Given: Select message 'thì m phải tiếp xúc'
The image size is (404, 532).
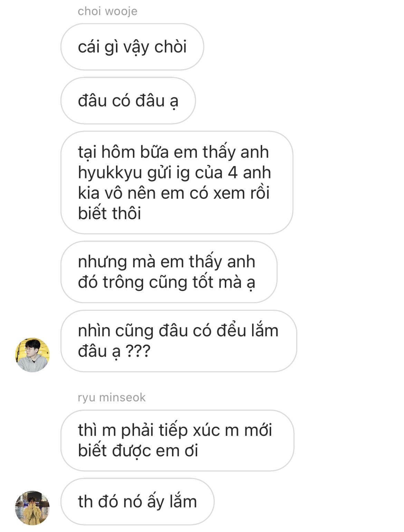Looking at the screenshot, I should 177,441.
